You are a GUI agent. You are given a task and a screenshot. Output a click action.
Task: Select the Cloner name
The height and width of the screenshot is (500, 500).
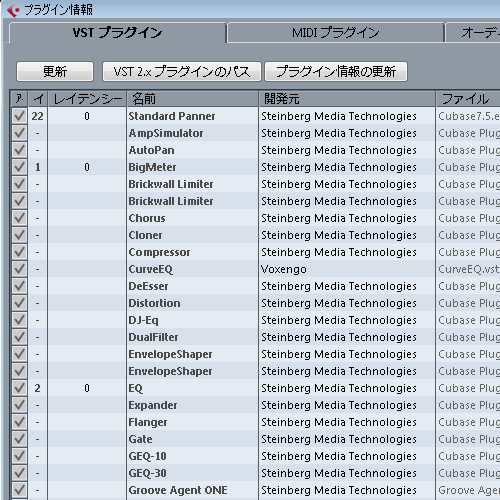click(145, 235)
